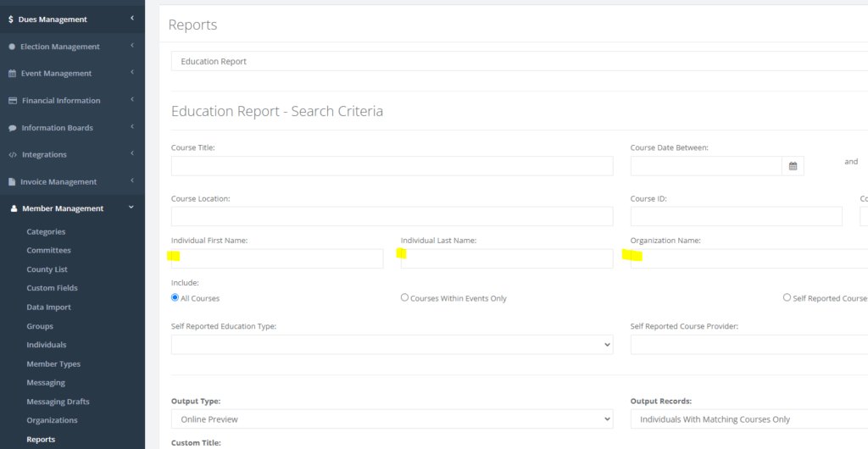Image resolution: width=868 pixels, height=449 pixels.
Task: Select the Self Reported Courses radio button
Action: coord(787,298)
